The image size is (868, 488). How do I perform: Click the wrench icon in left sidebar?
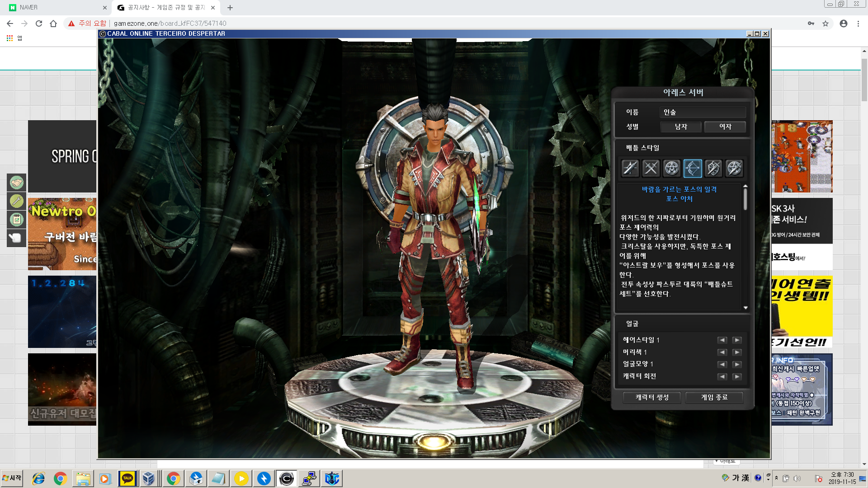pos(17,201)
